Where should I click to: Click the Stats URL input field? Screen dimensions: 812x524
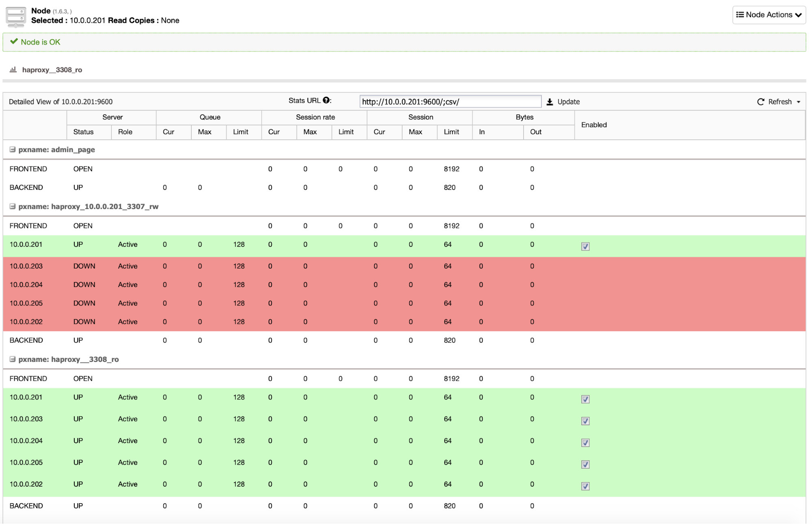click(450, 102)
